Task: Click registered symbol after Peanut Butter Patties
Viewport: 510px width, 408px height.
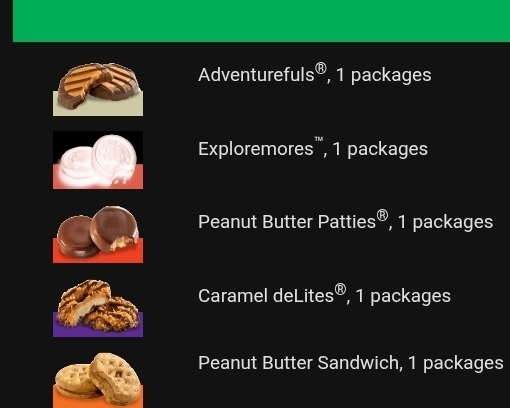Action: click(x=382, y=215)
